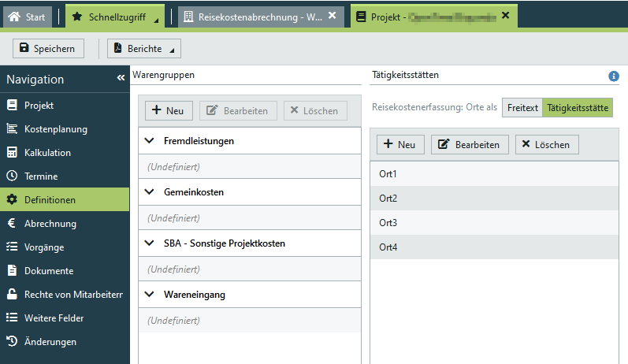The image size is (628, 364).
Task: Open Termine via the clock icon
Action: point(12,176)
